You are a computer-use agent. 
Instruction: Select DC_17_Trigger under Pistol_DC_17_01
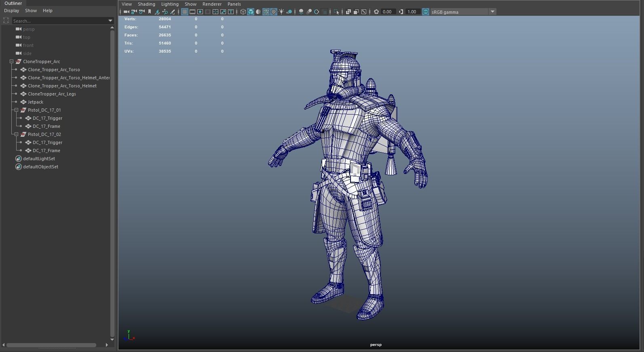[x=47, y=118]
